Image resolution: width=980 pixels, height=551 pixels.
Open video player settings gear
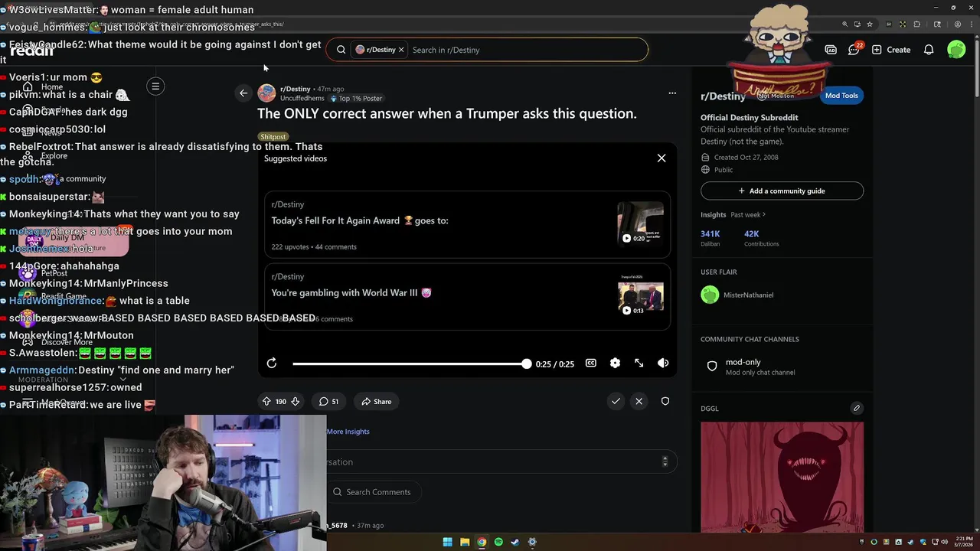pyautogui.click(x=615, y=364)
